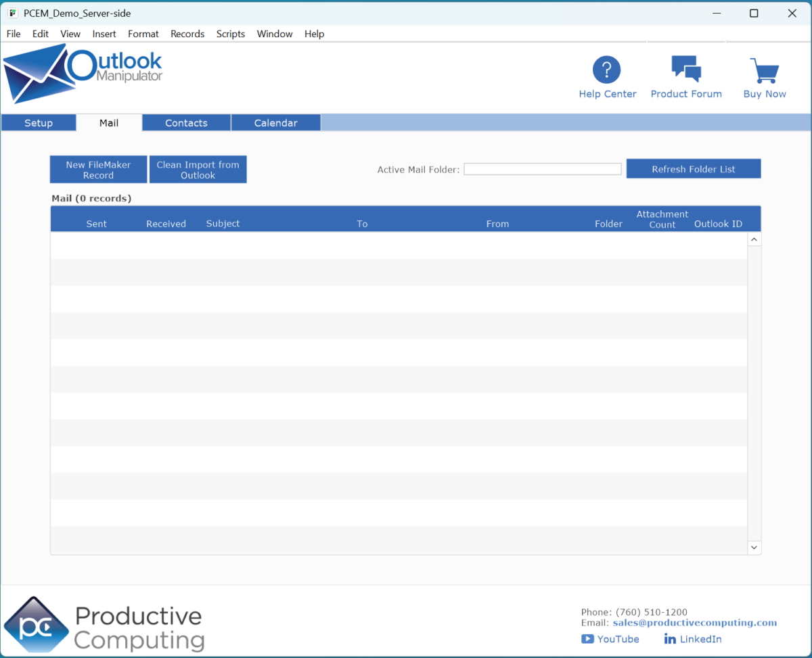This screenshot has width=812, height=658.
Task: Click the From column header
Action: [x=497, y=224]
